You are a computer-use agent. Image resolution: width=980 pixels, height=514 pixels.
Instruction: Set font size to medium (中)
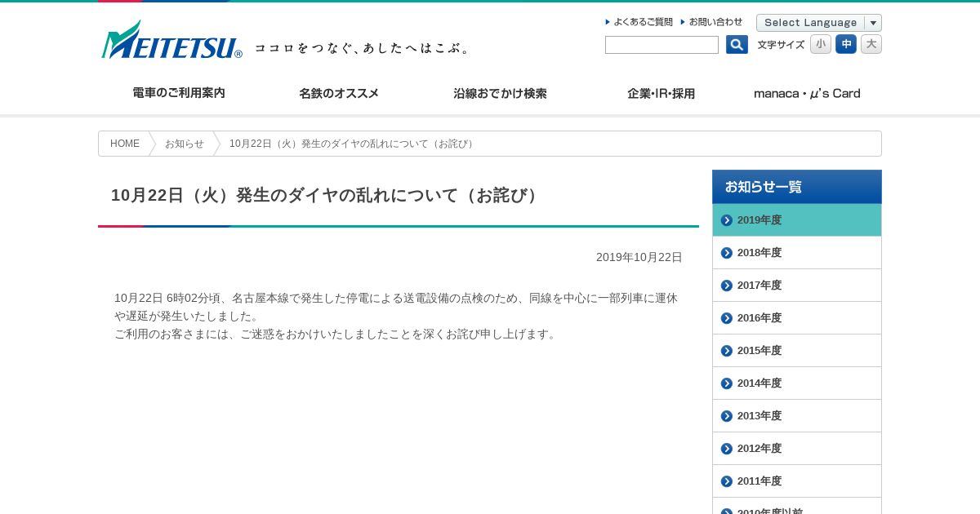[x=846, y=44]
